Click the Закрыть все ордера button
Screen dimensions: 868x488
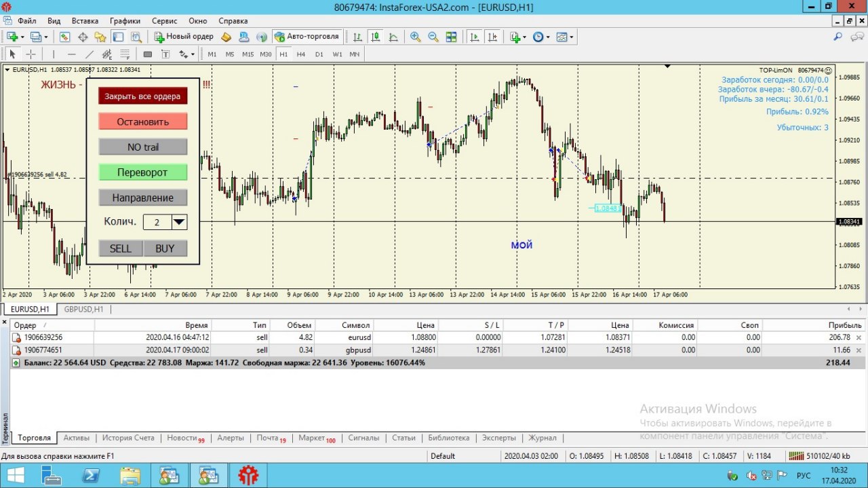(x=142, y=96)
